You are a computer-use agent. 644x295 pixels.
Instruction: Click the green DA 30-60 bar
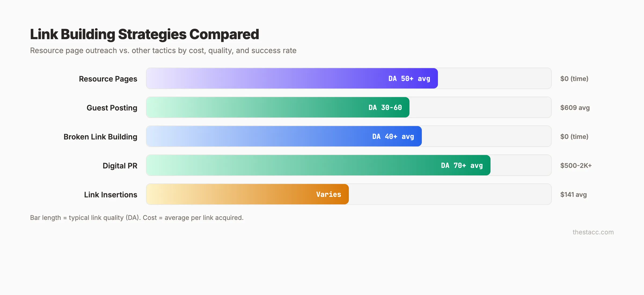point(278,107)
